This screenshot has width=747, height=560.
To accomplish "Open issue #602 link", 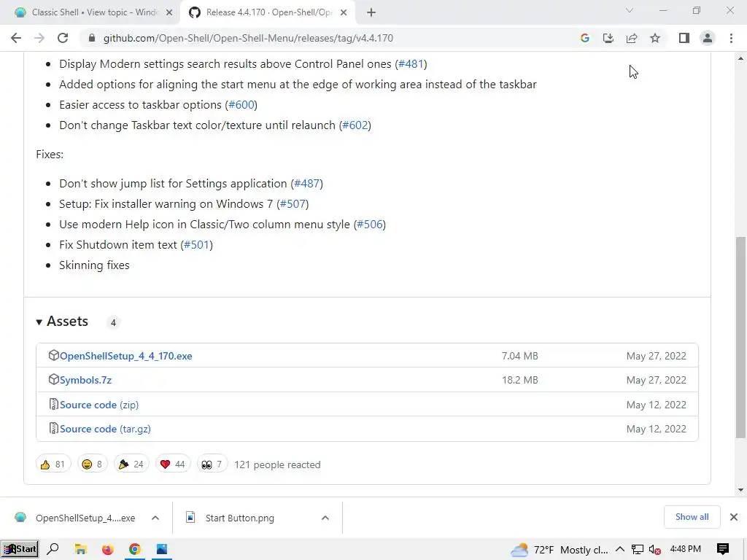I will click(355, 125).
